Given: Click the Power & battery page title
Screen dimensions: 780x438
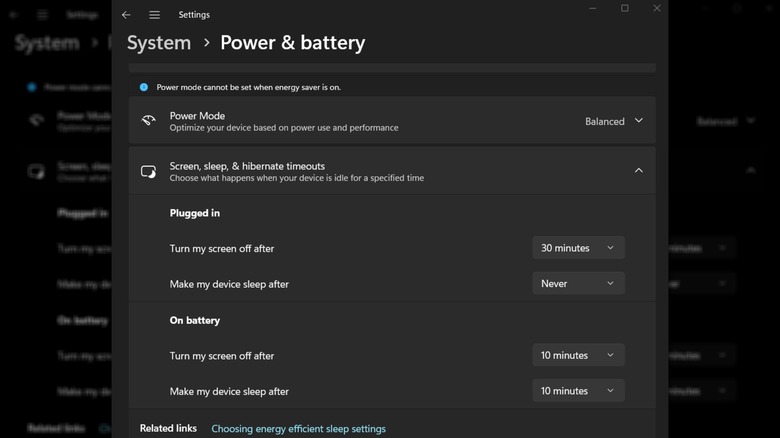Looking at the screenshot, I should pos(292,43).
